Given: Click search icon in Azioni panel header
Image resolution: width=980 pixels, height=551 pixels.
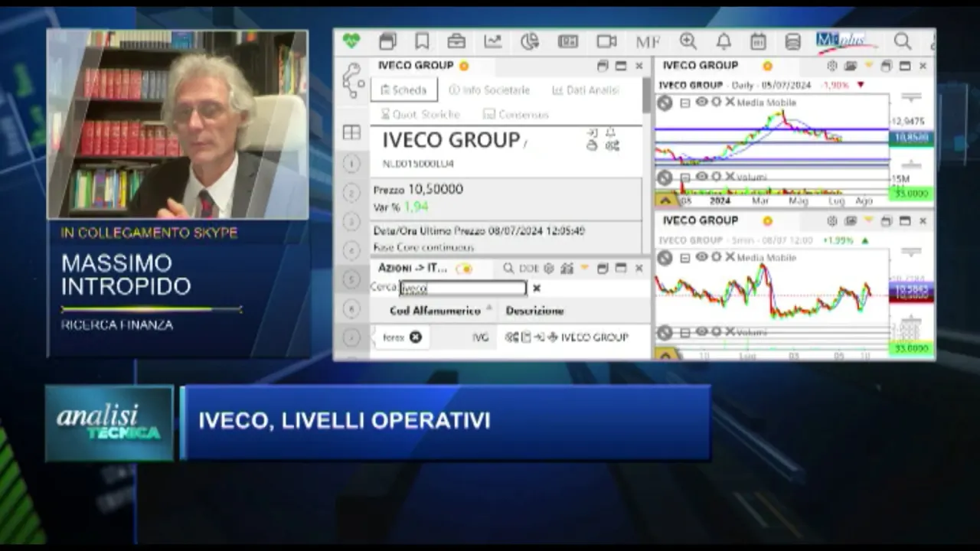Looking at the screenshot, I should [x=508, y=269].
